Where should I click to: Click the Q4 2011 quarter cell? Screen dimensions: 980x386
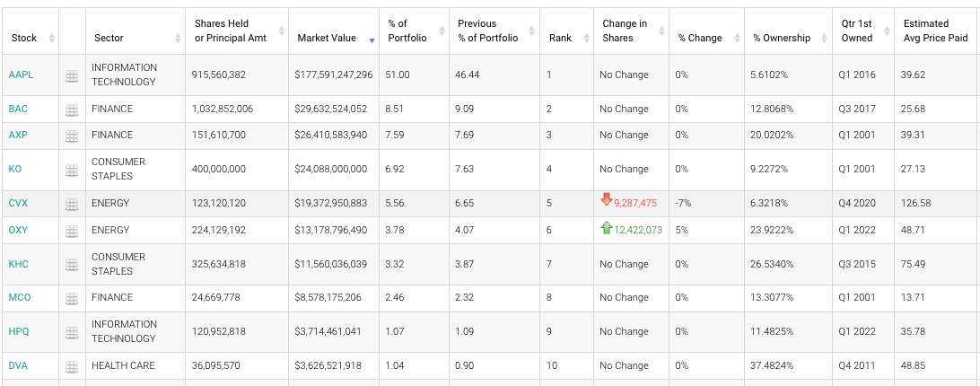857,365
